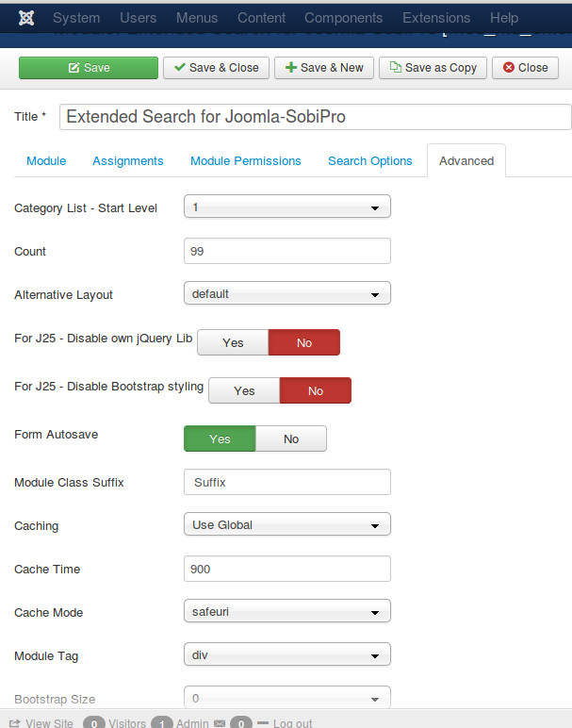
Task: Click the Joomla logo icon
Action: 26,18
